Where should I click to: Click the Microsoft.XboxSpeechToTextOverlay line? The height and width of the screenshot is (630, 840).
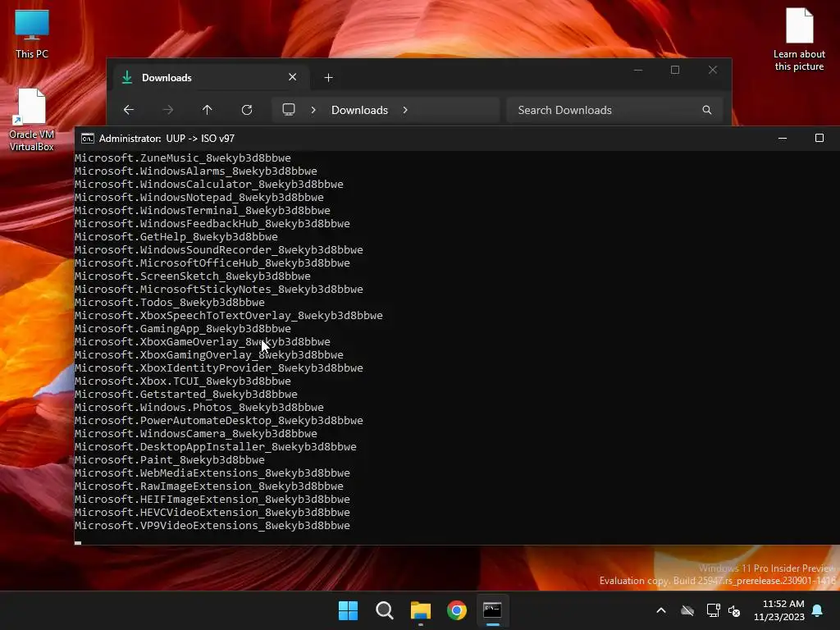point(229,316)
